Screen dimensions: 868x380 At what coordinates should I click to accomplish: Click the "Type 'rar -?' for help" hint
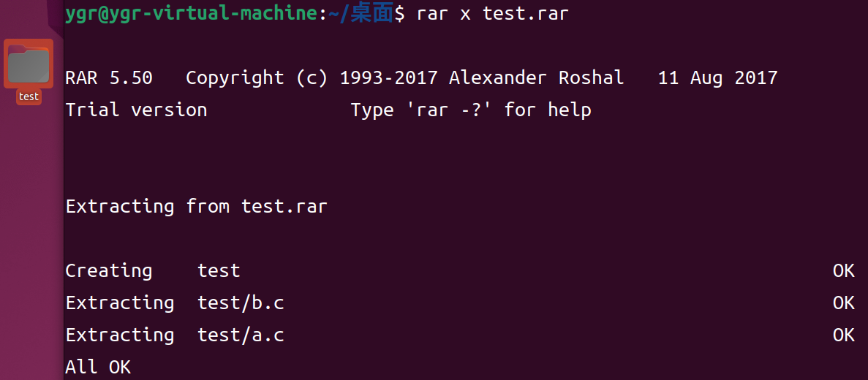tap(471, 110)
